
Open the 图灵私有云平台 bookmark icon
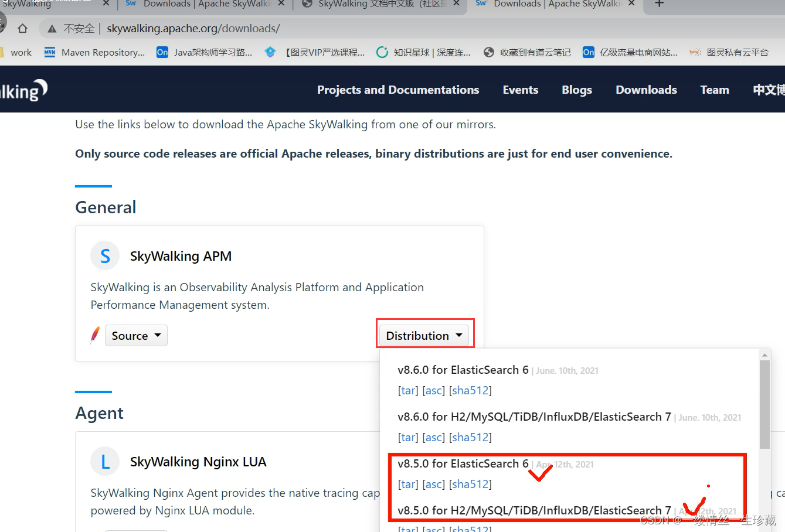coord(695,52)
